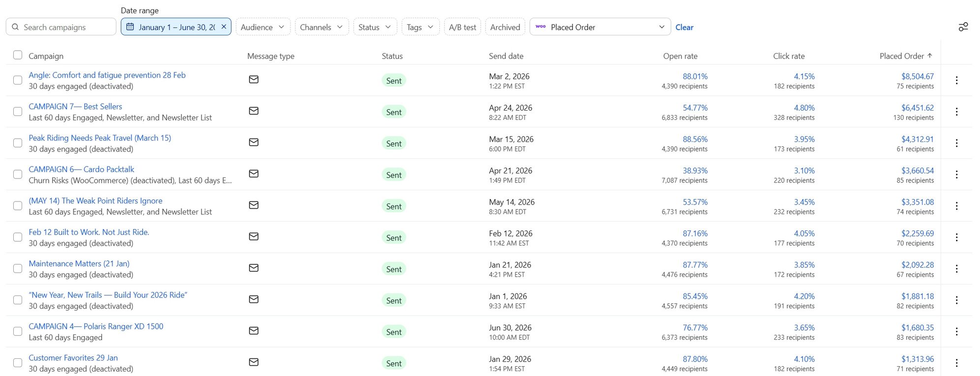
Task: Open more options for Maintenance Matters campaign
Action: click(956, 269)
